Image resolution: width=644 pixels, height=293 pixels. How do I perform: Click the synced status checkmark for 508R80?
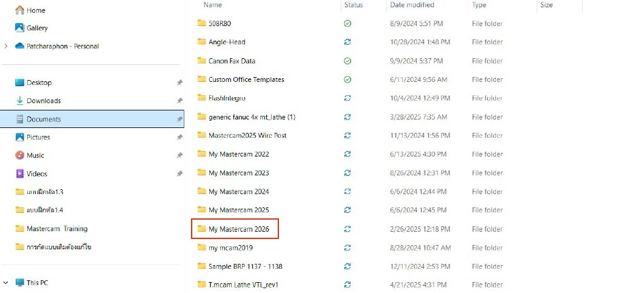pos(347,24)
